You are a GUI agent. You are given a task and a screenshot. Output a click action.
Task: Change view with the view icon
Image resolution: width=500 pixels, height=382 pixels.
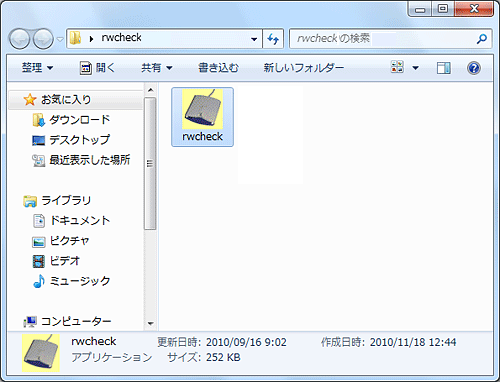(x=397, y=67)
